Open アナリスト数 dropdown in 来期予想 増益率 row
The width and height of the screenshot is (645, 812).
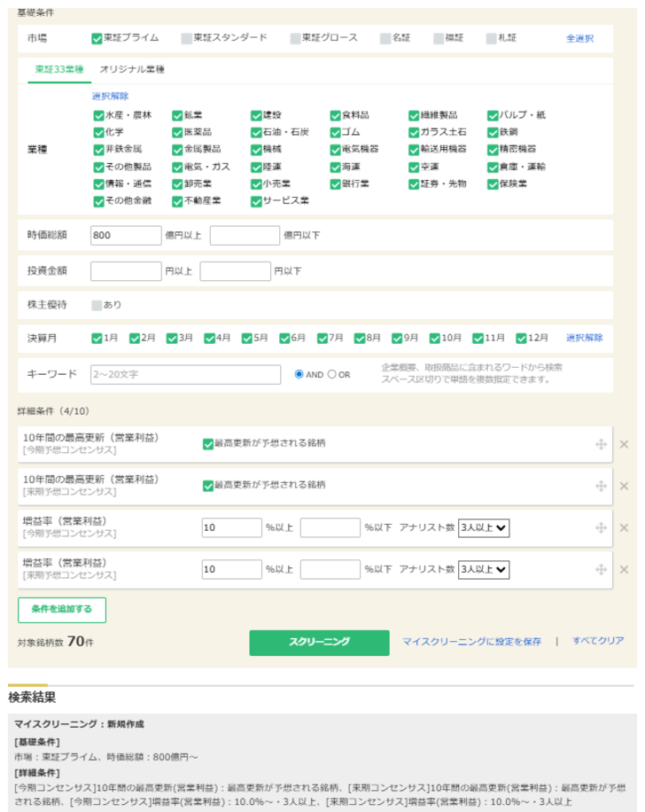pos(484,569)
